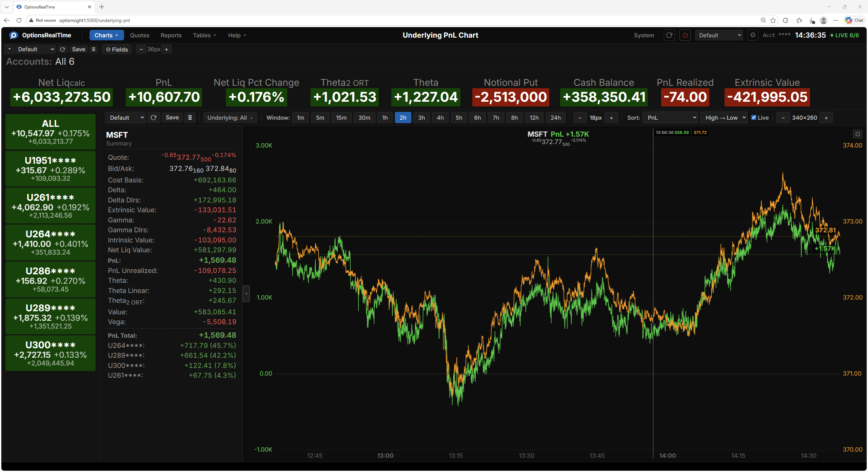Open the settings gear beside Default profile
The image size is (868, 472).
point(753,35)
